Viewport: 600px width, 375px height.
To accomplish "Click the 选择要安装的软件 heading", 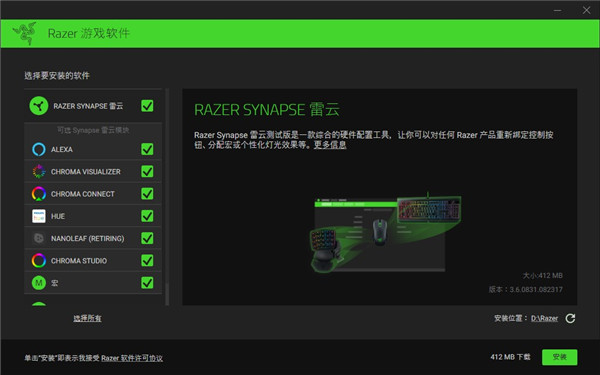I will click(57, 75).
